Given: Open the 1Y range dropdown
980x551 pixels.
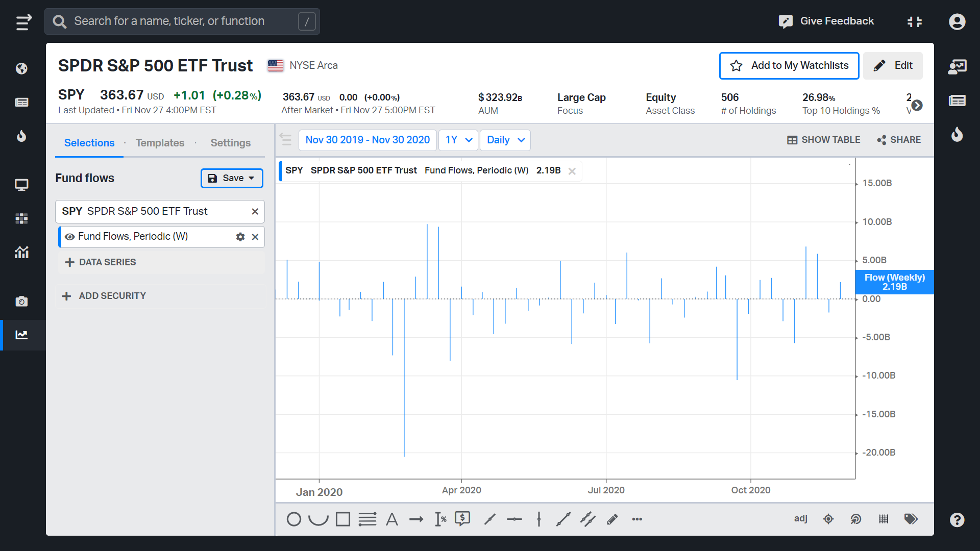Looking at the screenshot, I should click(x=458, y=140).
